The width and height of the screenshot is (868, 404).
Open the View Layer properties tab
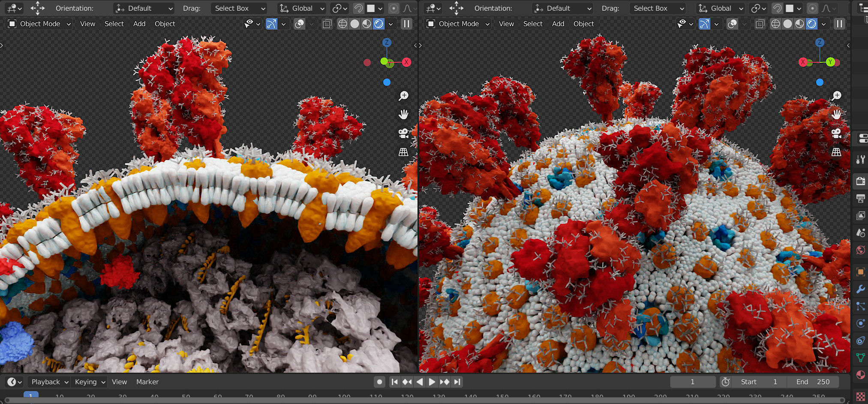pyautogui.click(x=860, y=215)
